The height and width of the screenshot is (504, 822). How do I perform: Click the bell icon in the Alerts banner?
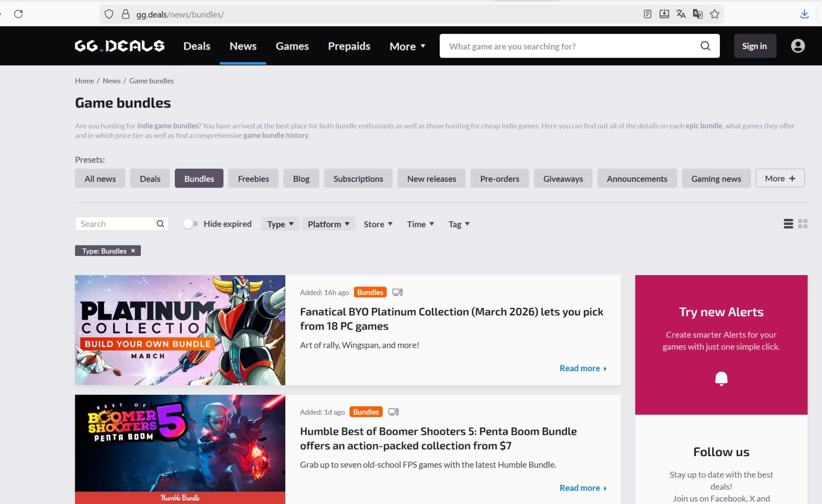[721, 378]
